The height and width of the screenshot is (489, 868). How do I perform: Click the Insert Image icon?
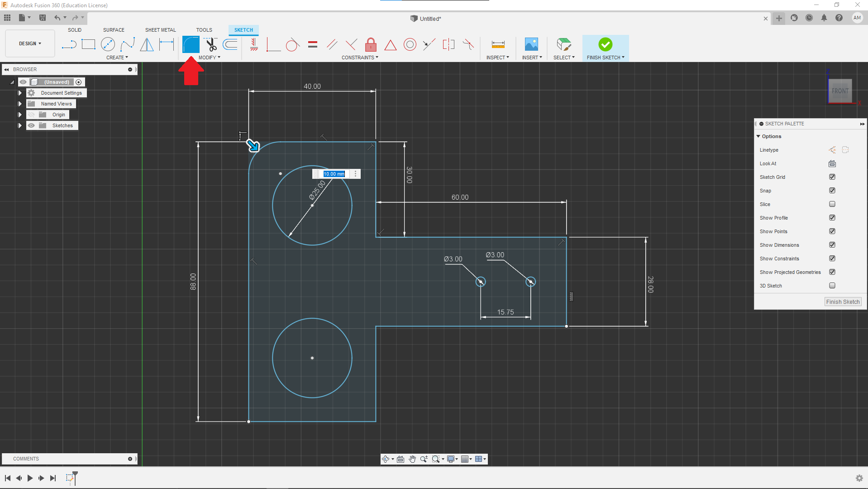tap(531, 44)
